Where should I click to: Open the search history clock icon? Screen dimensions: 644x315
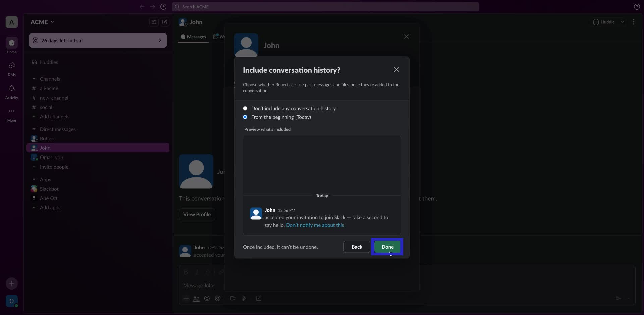pyautogui.click(x=163, y=7)
